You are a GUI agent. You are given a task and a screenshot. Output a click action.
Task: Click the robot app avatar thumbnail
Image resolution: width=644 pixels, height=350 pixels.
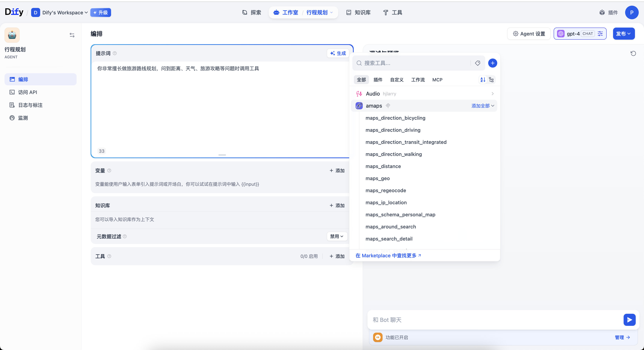12,35
